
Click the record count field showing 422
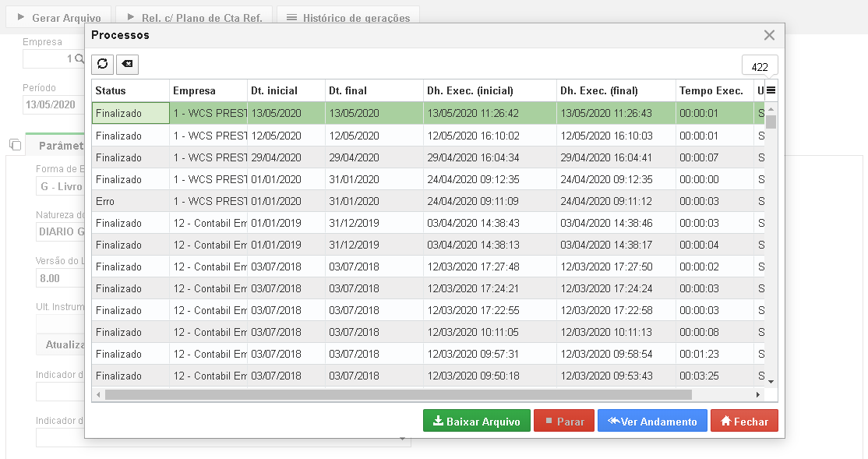(760, 66)
